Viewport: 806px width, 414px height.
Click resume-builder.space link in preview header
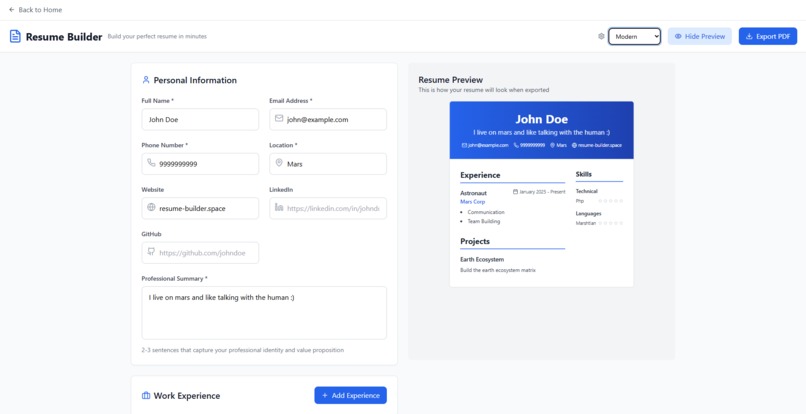(599, 145)
